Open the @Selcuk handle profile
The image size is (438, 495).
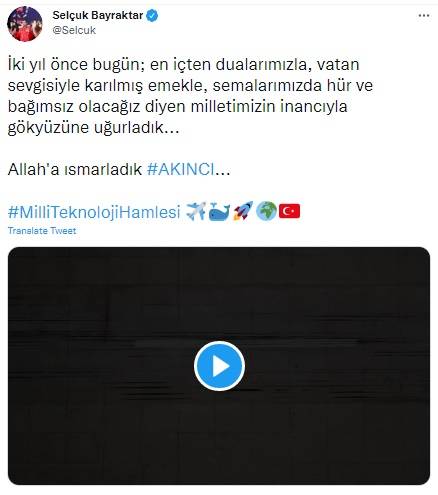click(74, 30)
